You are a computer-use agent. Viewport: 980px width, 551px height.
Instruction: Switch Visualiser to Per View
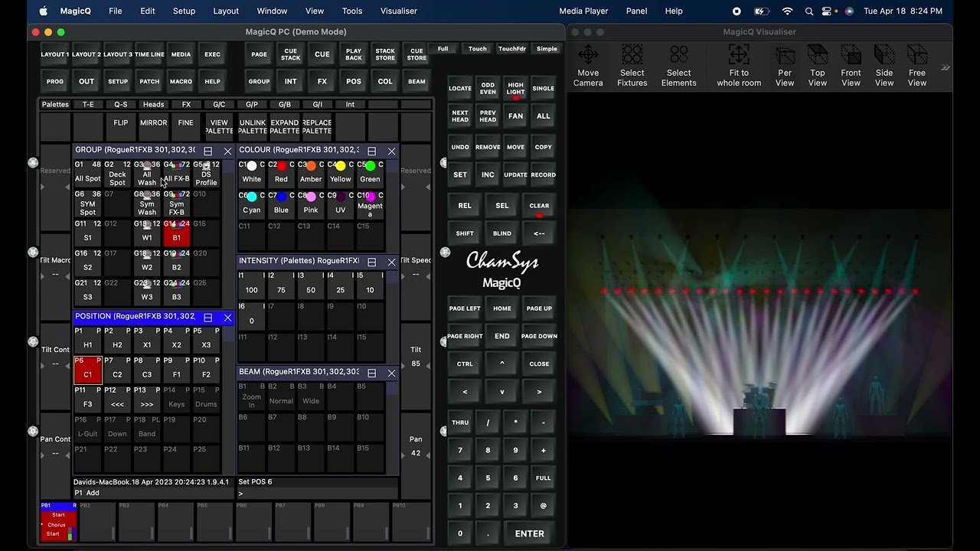[x=785, y=66]
